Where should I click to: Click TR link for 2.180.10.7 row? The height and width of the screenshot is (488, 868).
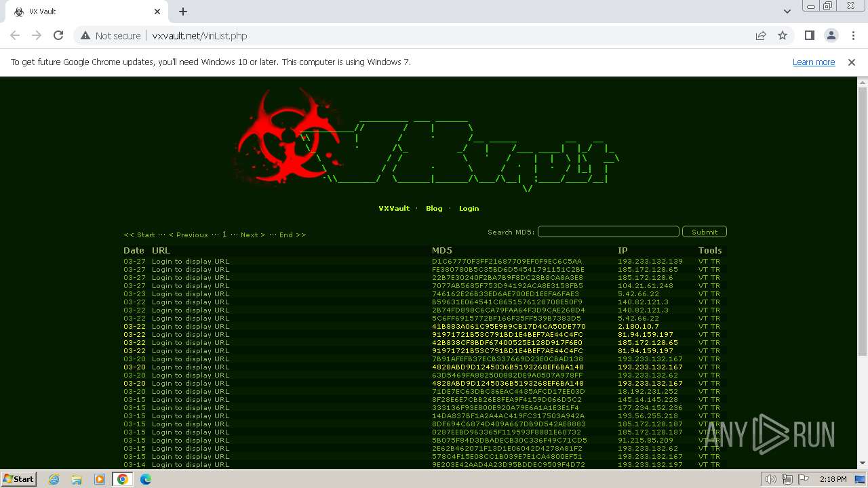[x=715, y=326]
